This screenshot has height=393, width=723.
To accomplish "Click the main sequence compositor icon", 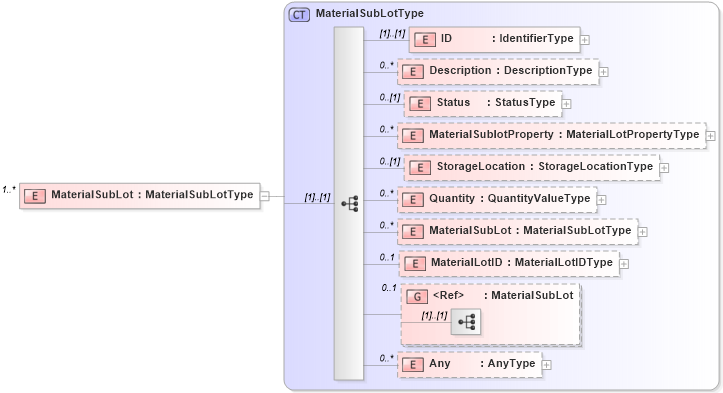I will pos(350,203).
